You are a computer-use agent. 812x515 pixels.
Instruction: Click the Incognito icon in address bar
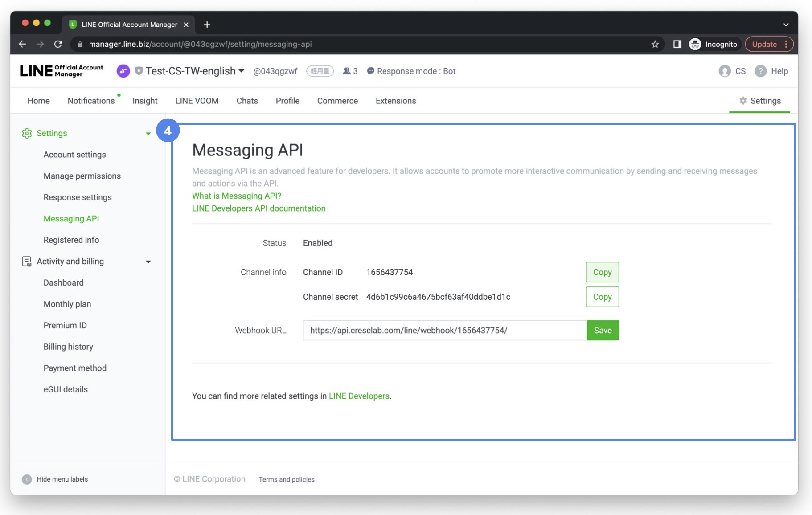tap(695, 44)
